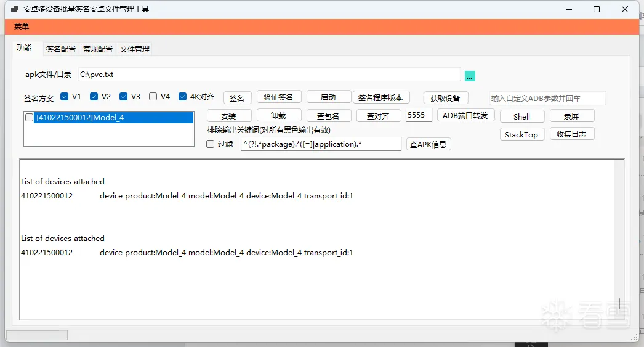Viewport: 644px width, 347px height.
Task: Click the 录屏 button
Action: [572, 116]
